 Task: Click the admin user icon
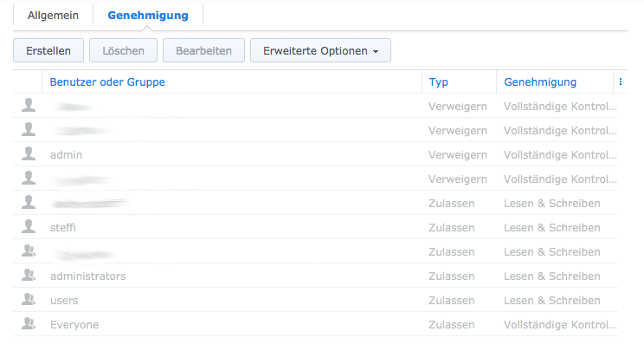pyautogui.click(x=29, y=154)
